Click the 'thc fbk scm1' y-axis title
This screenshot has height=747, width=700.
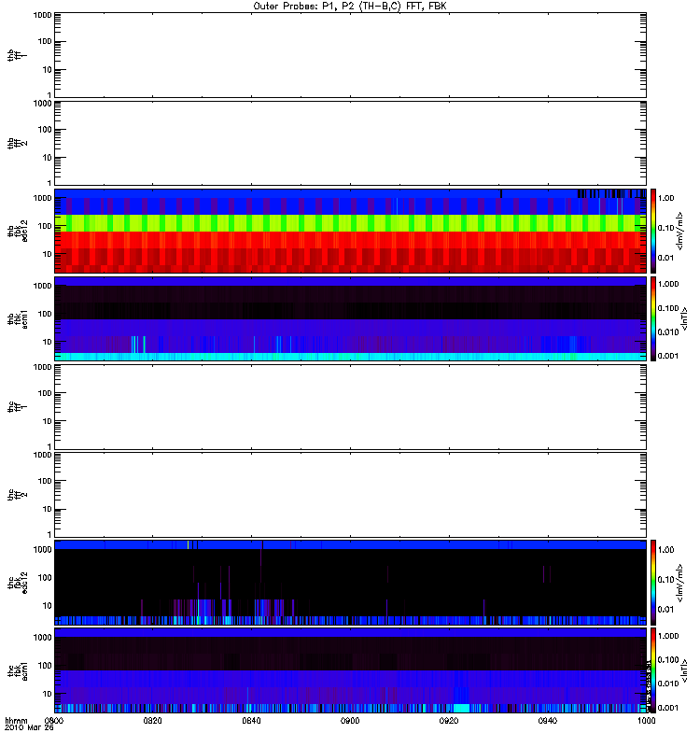(x=18, y=670)
